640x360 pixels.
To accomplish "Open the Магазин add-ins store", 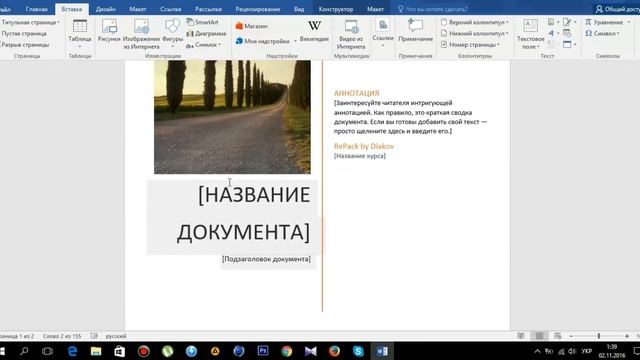I will coord(252,26).
